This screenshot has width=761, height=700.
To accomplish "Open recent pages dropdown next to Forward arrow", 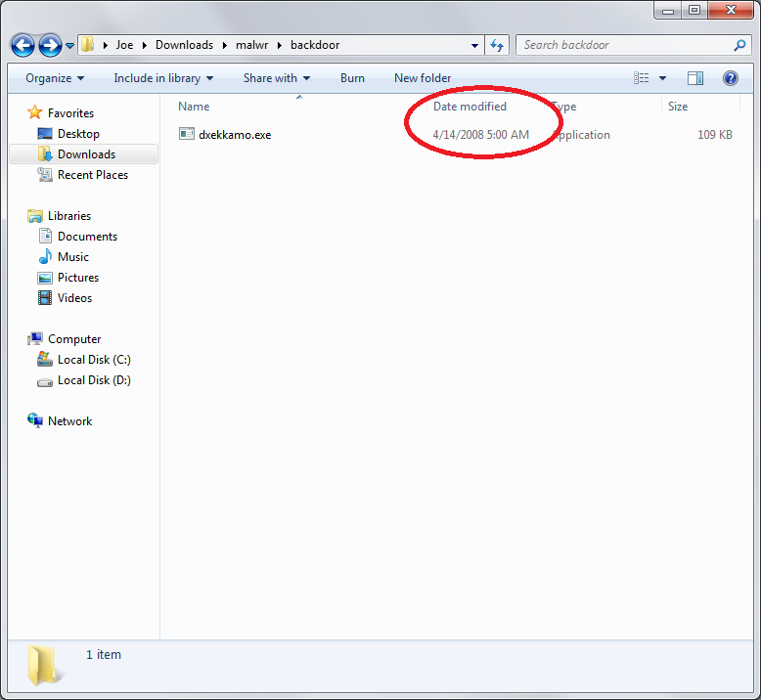I will pyautogui.click(x=69, y=46).
